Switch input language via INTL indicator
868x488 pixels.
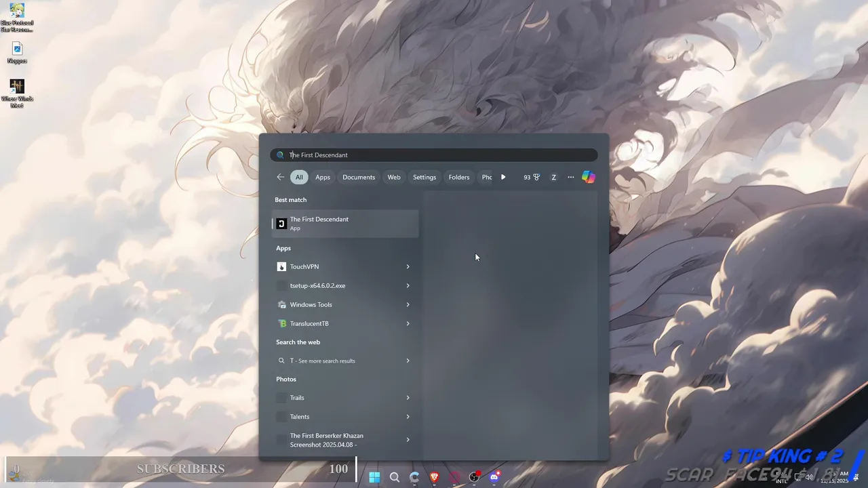coord(782,477)
